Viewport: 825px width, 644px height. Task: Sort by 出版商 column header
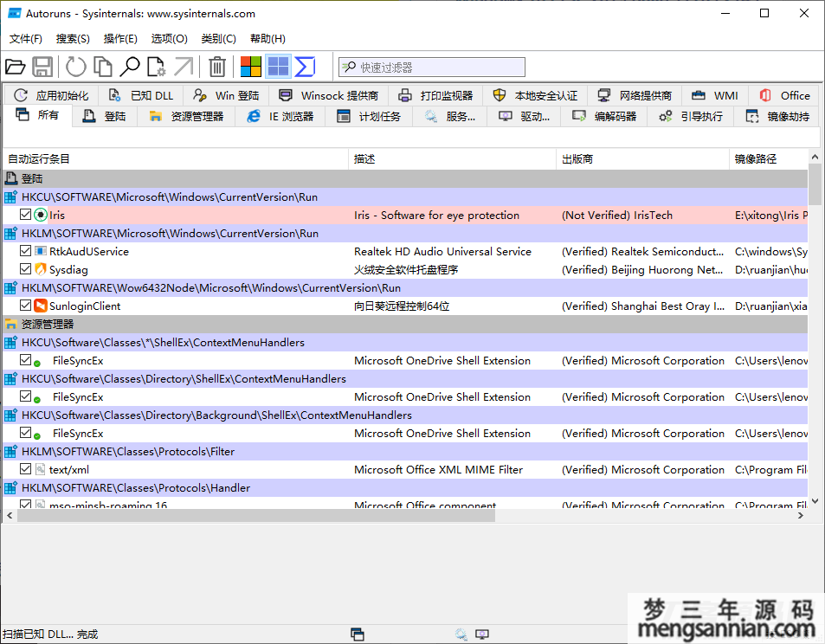(643, 159)
